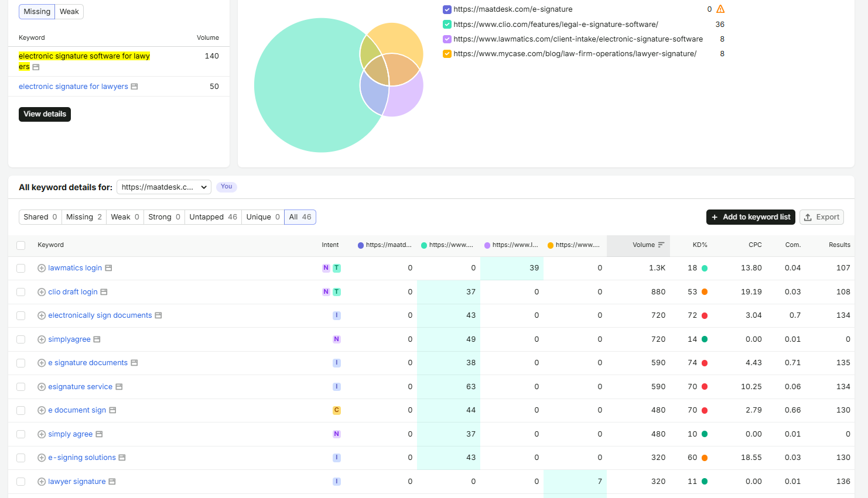Open SERP icon for e signature documents
The image size is (868, 498).
coord(134,363)
